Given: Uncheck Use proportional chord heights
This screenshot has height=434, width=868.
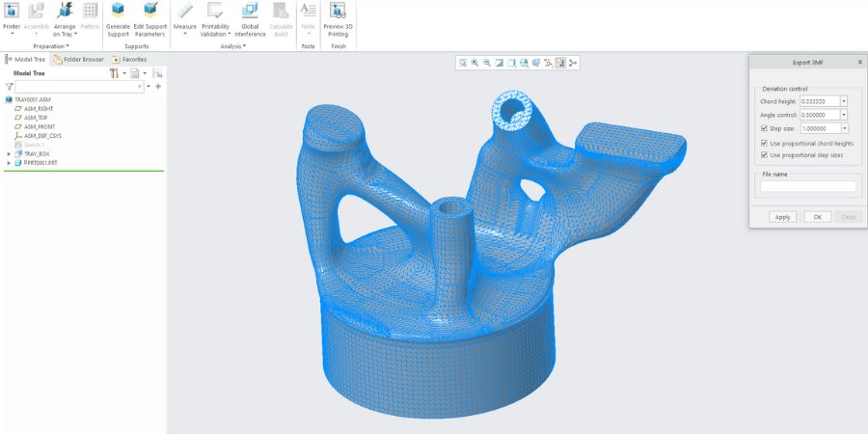Looking at the screenshot, I should click(x=765, y=143).
